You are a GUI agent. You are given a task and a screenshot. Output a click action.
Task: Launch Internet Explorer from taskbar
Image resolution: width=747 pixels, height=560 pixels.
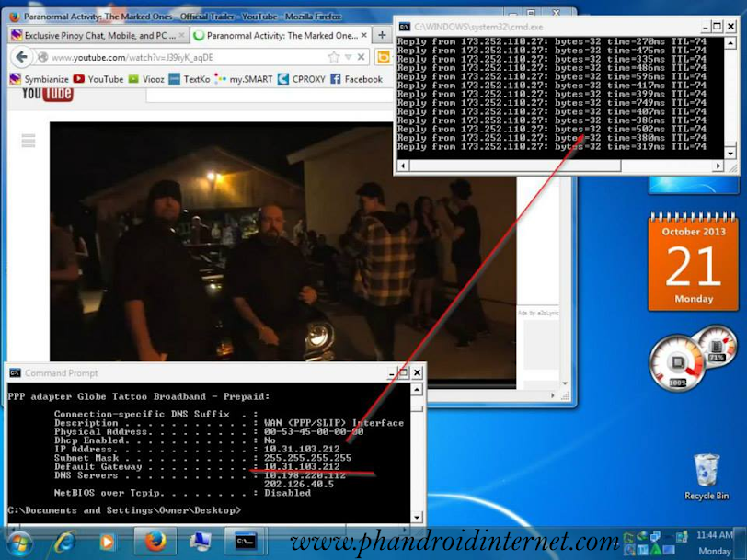point(65,543)
